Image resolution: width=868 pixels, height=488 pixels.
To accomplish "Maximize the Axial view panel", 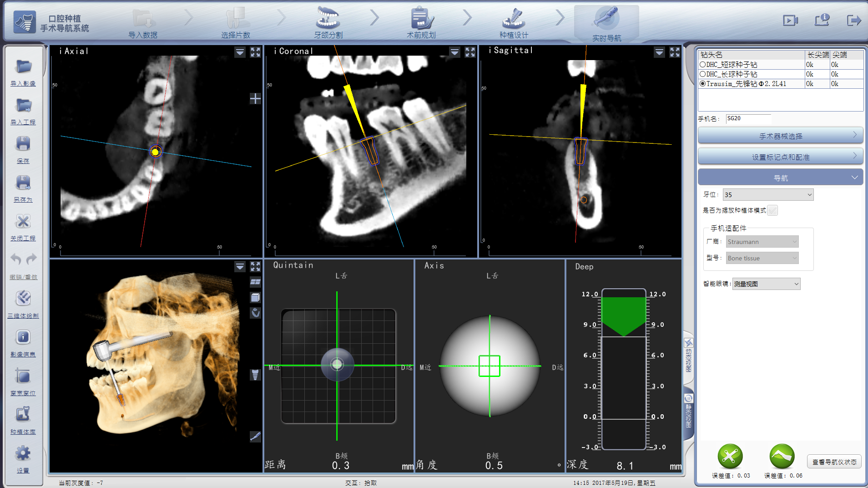I will (x=255, y=52).
